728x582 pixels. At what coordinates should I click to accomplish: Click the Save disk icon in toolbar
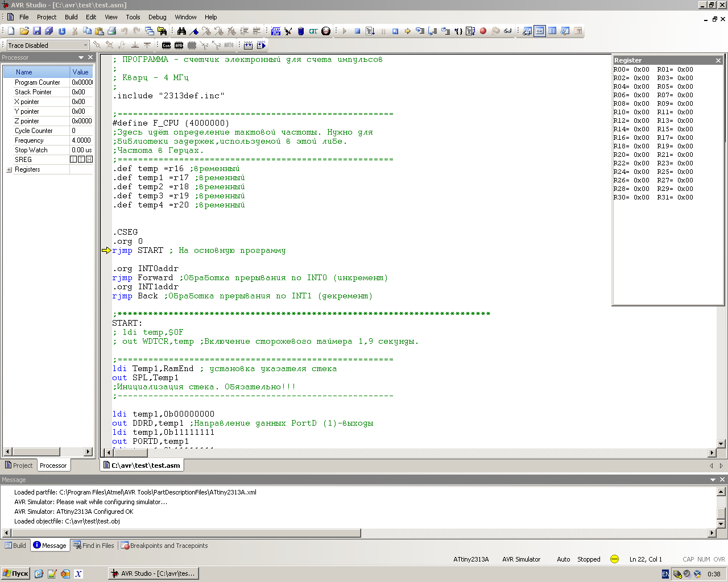point(37,31)
